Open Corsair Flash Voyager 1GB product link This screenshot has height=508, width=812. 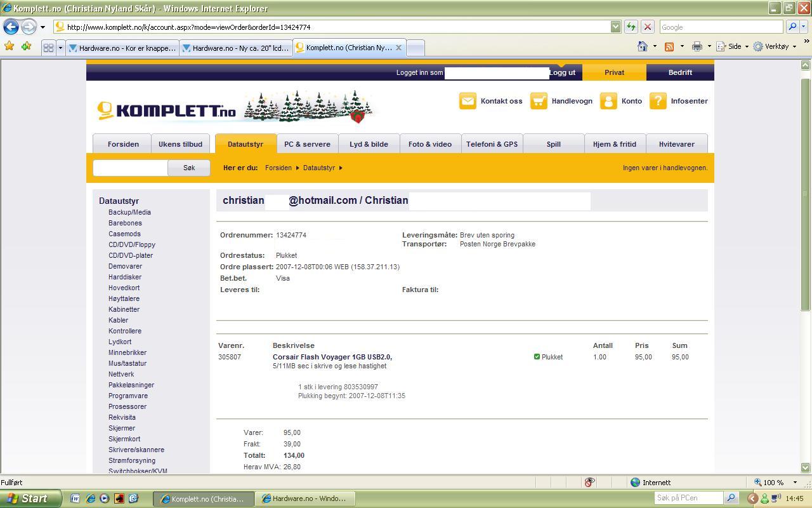(332, 357)
